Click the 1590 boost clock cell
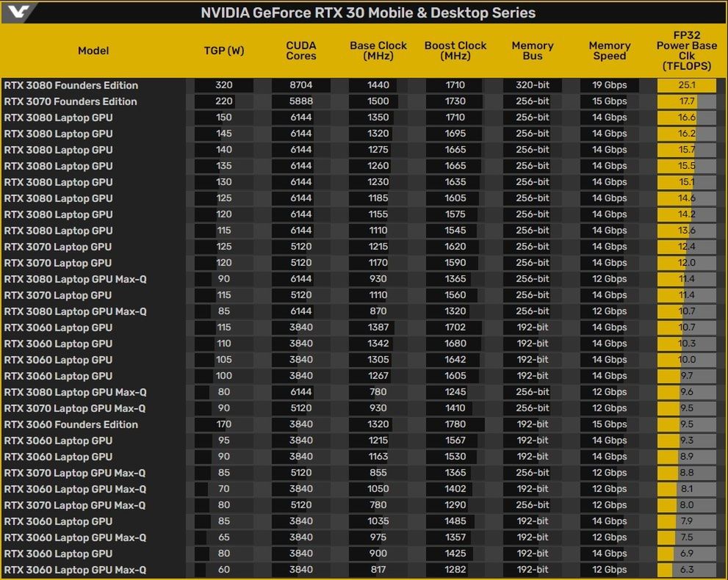The image size is (728, 580). 455,263
